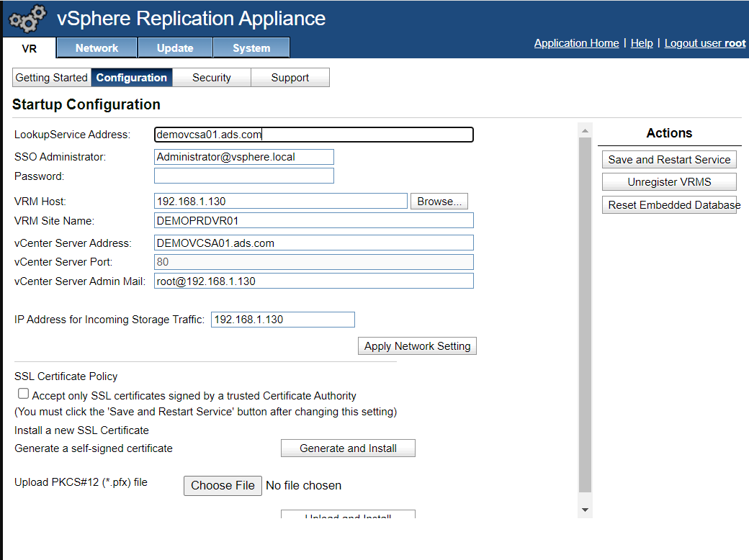The image size is (749, 560).
Task: Click the vCenter Server Port field
Action: (314, 261)
